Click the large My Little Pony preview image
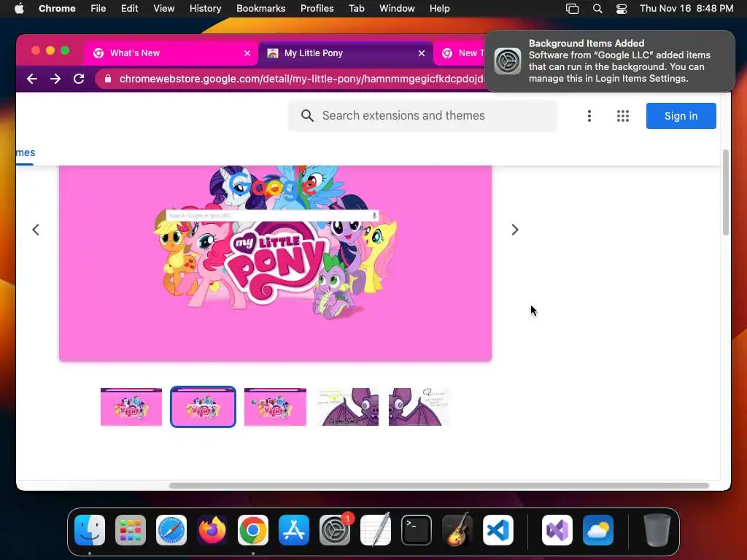Image resolution: width=747 pixels, height=560 pixels. (275, 263)
